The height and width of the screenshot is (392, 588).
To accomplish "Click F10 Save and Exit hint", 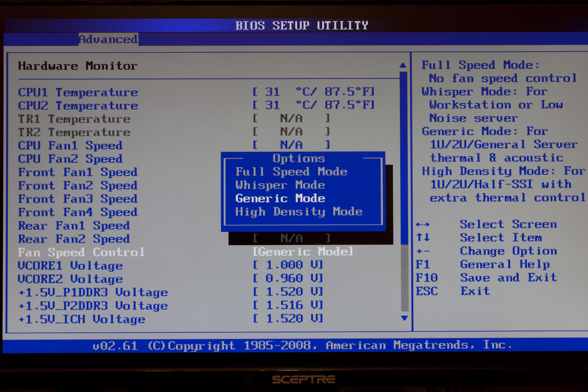I will (x=486, y=278).
